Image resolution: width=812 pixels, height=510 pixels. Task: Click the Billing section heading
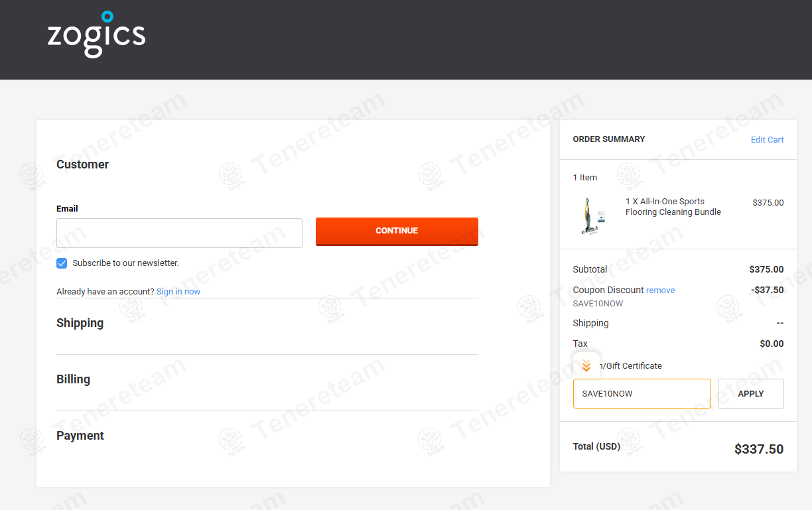coord(73,379)
